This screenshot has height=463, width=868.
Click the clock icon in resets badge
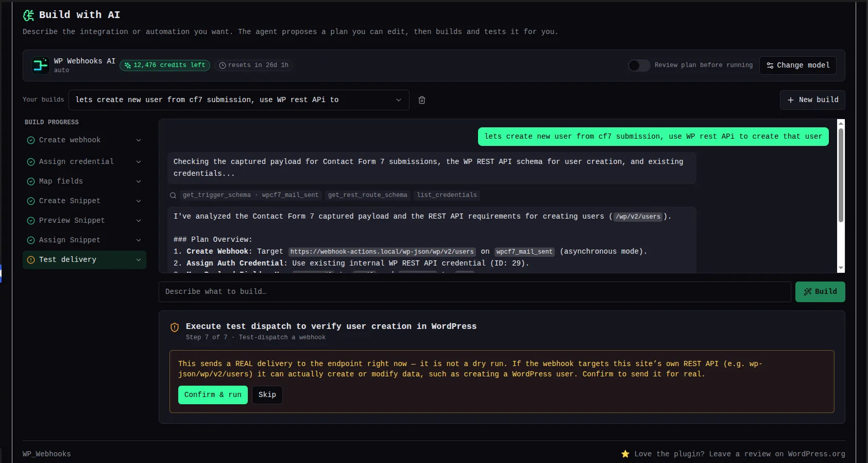(x=223, y=65)
